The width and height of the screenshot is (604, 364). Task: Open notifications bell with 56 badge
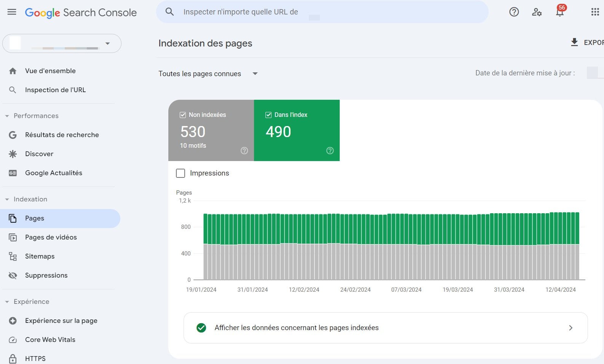point(560,11)
